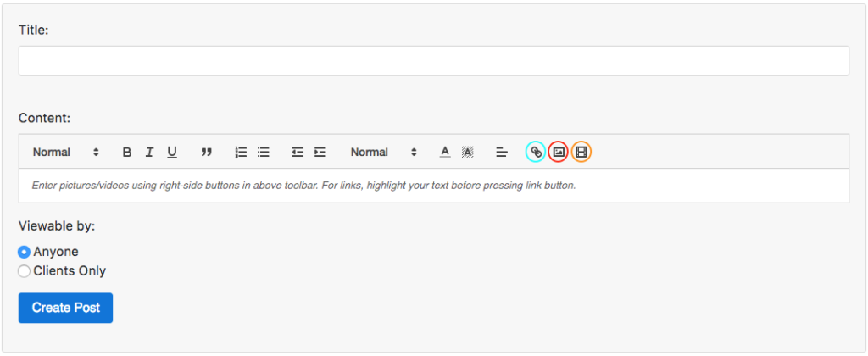Viewport: 868px width, 356px height.
Task: Open the heading style Normal dropdown
Action: [66, 153]
